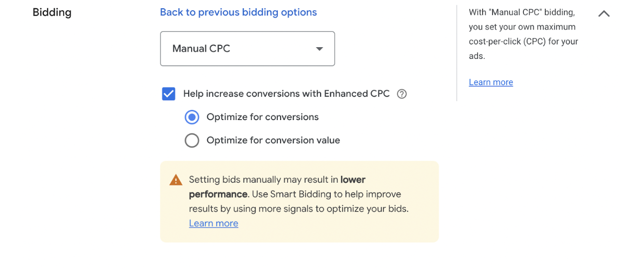Go back to previous bidding options
The height and width of the screenshot is (269, 644).
[x=238, y=12]
